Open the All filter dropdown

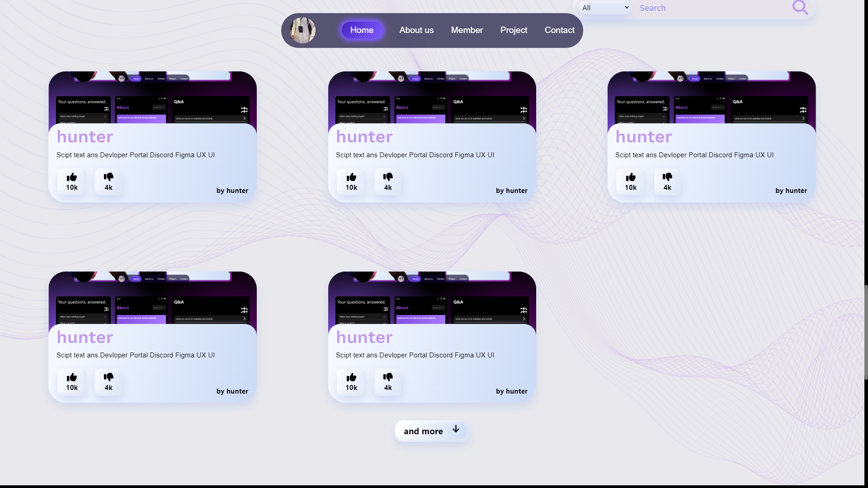point(604,7)
